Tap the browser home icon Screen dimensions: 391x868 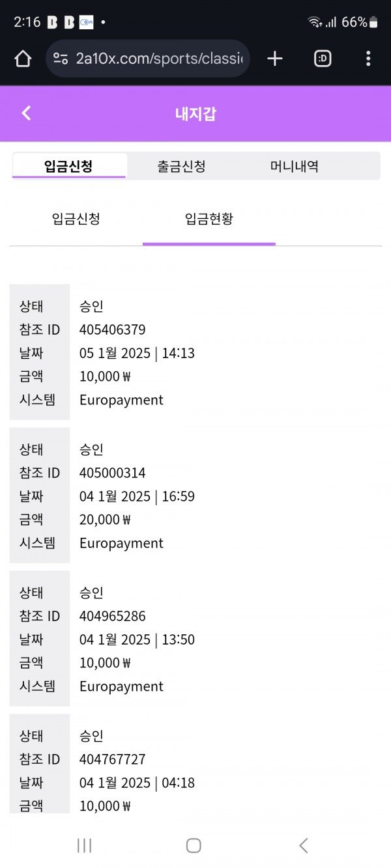23,59
